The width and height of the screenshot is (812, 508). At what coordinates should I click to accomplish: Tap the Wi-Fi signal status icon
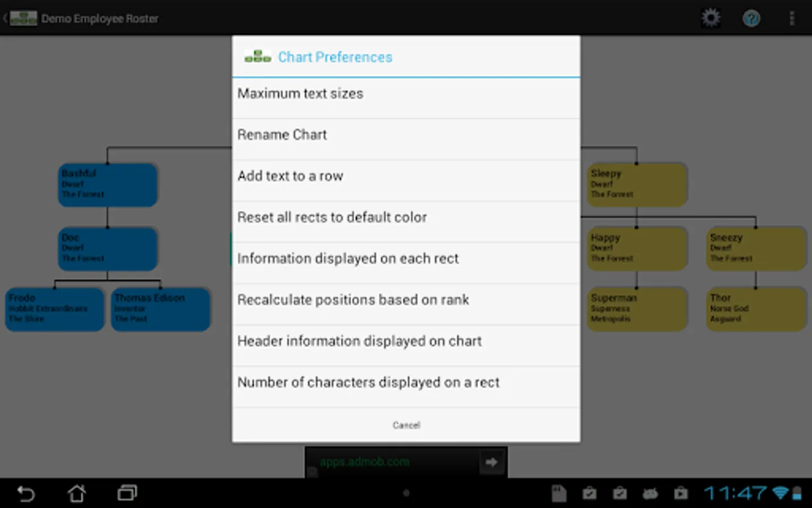tap(780, 493)
